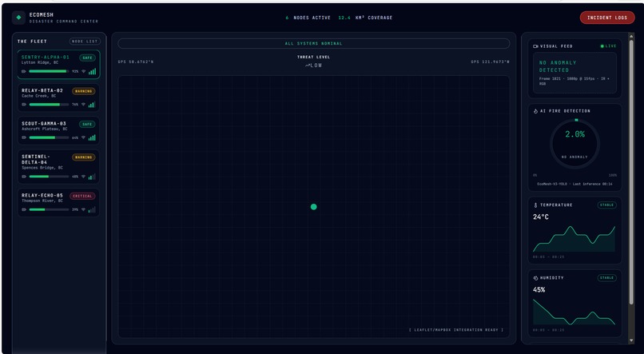
Task: Click the SAFE badge on SENTRY-ALPHA-01
Action: (87, 58)
